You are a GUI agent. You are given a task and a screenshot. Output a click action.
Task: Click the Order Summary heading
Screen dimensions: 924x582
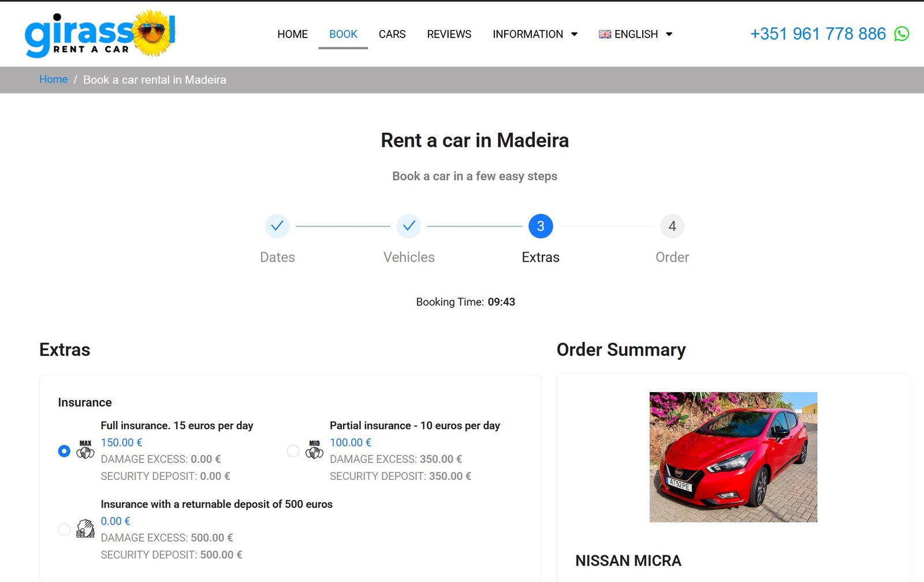621,350
